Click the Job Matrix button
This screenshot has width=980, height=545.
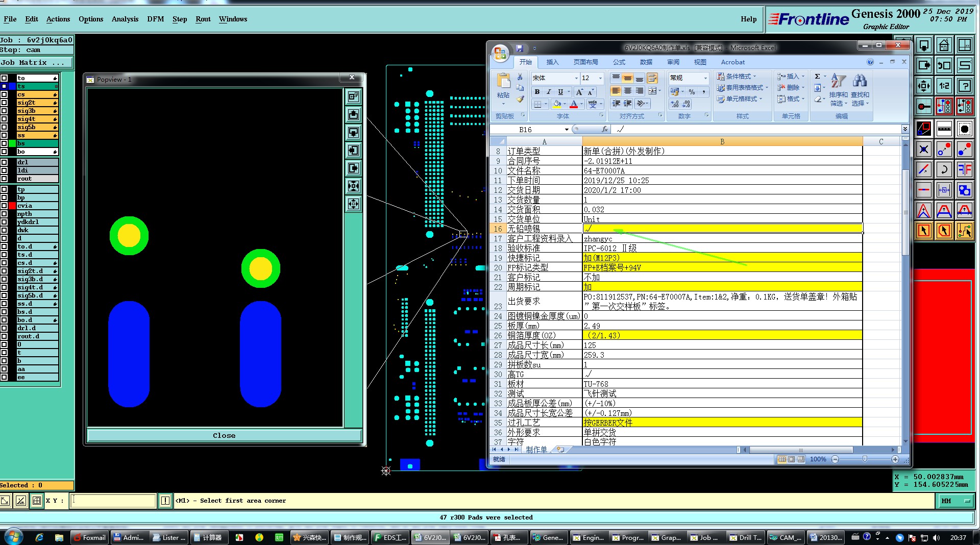point(36,63)
